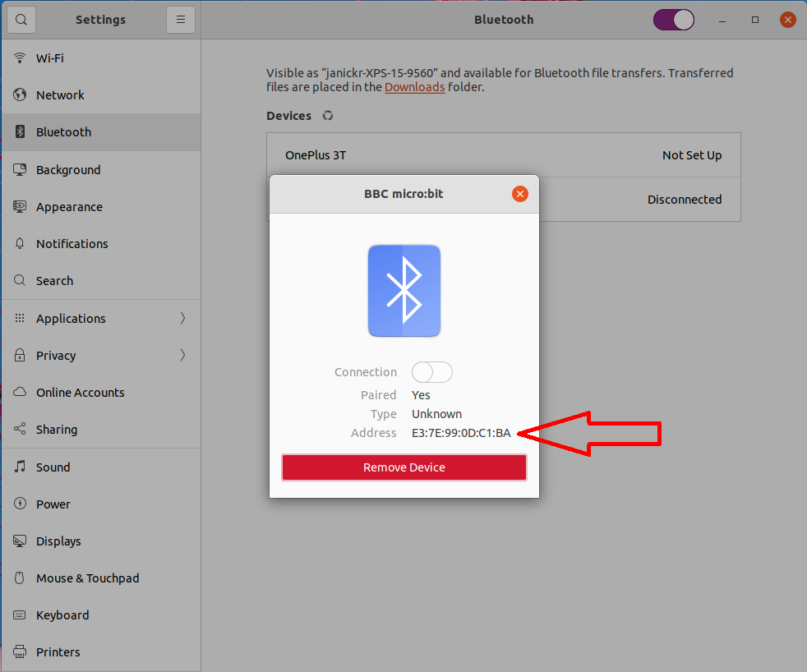
Task: Click the Wi-Fi icon in sidebar
Action: [x=20, y=58]
